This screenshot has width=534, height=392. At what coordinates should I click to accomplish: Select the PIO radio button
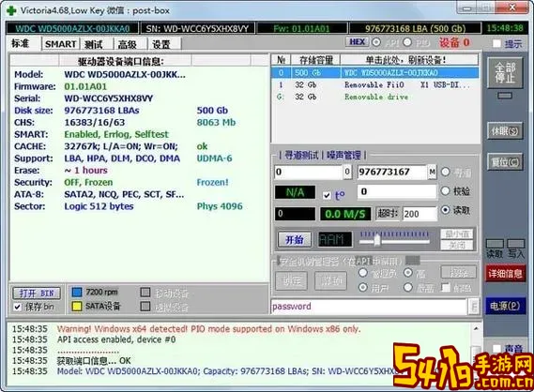pyautogui.click(x=407, y=42)
